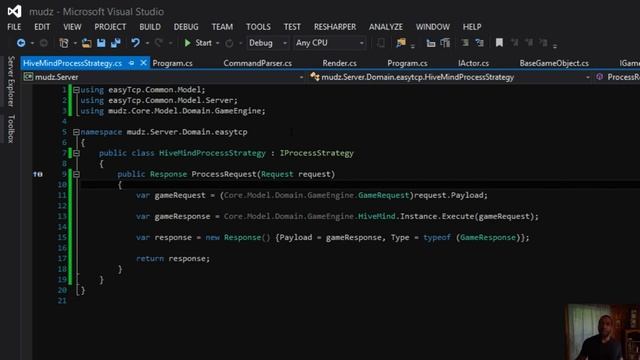
Task: Click the Refresh browser icon next to Start
Action: [229, 43]
